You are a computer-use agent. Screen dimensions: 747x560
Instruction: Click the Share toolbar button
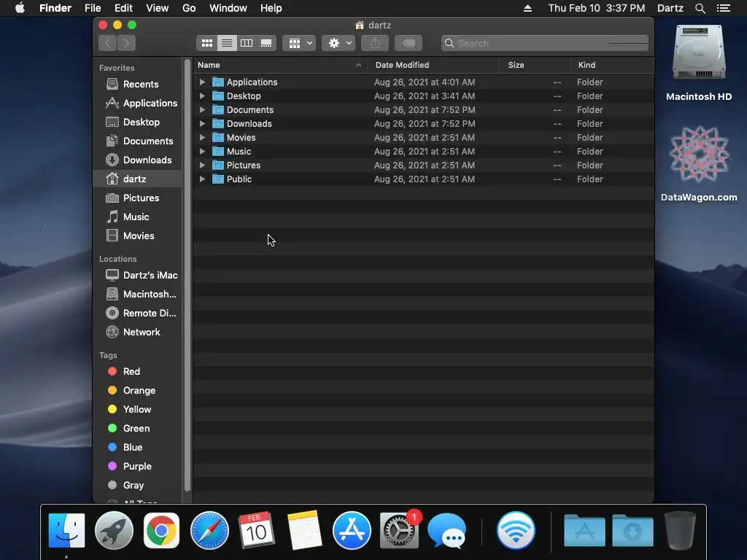point(376,43)
